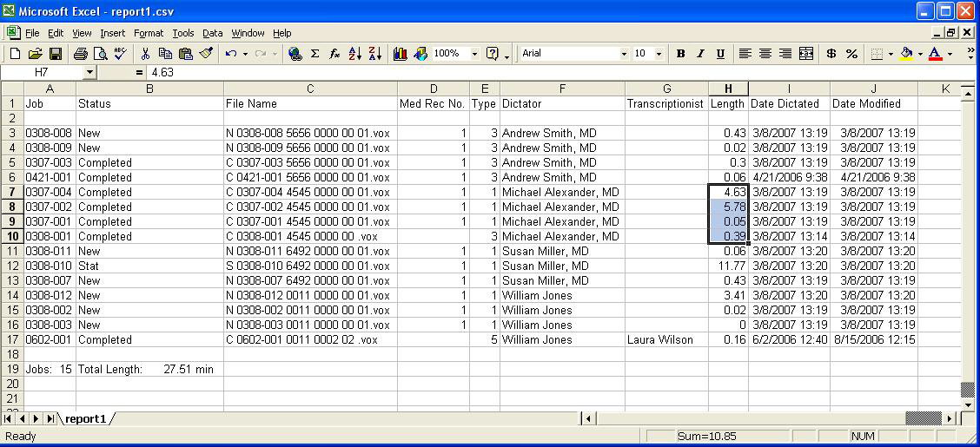Run the Spelling check tool
This screenshot has width=980, height=447.
pyautogui.click(x=119, y=54)
